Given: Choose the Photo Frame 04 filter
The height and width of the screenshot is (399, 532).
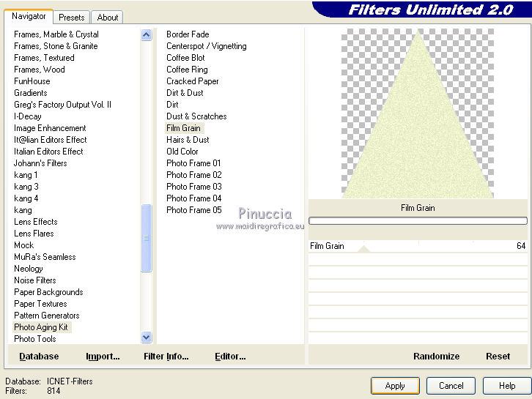Looking at the screenshot, I should (194, 198).
